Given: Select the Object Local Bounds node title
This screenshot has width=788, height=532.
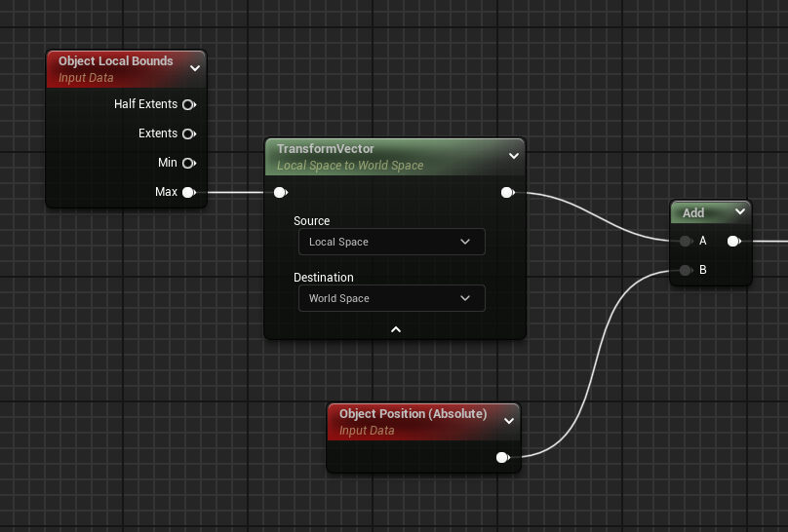Looking at the screenshot, I should tap(116, 60).
